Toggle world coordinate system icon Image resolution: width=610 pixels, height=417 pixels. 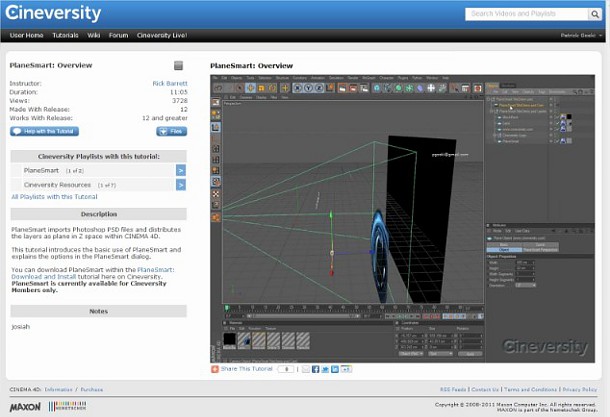[330, 88]
